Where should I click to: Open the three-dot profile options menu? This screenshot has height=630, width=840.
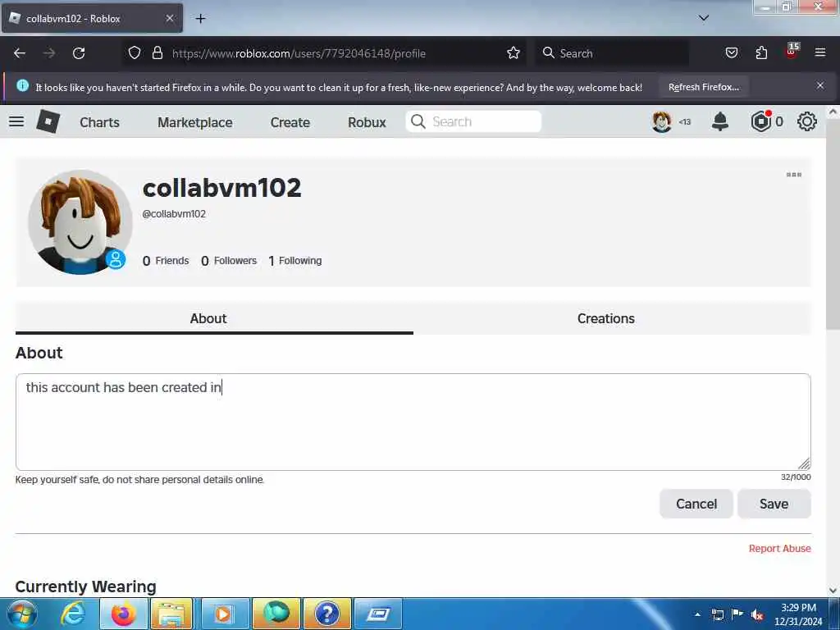click(x=794, y=175)
